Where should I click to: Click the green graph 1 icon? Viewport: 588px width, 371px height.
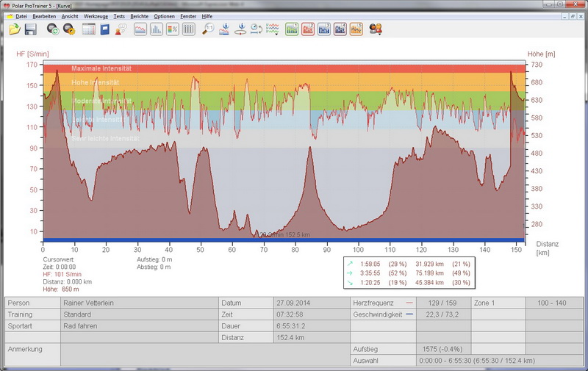pyautogui.click(x=292, y=29)
